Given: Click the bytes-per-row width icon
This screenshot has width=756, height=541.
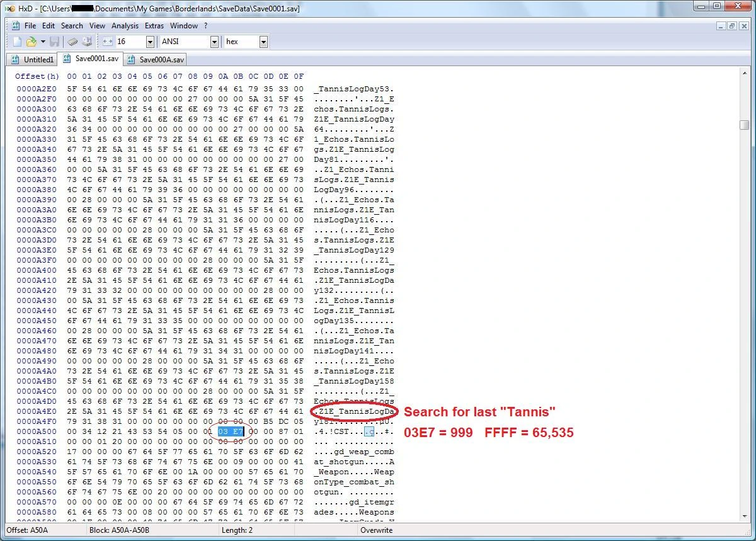Looking at the screenshot, I should (x=108, y=42).
